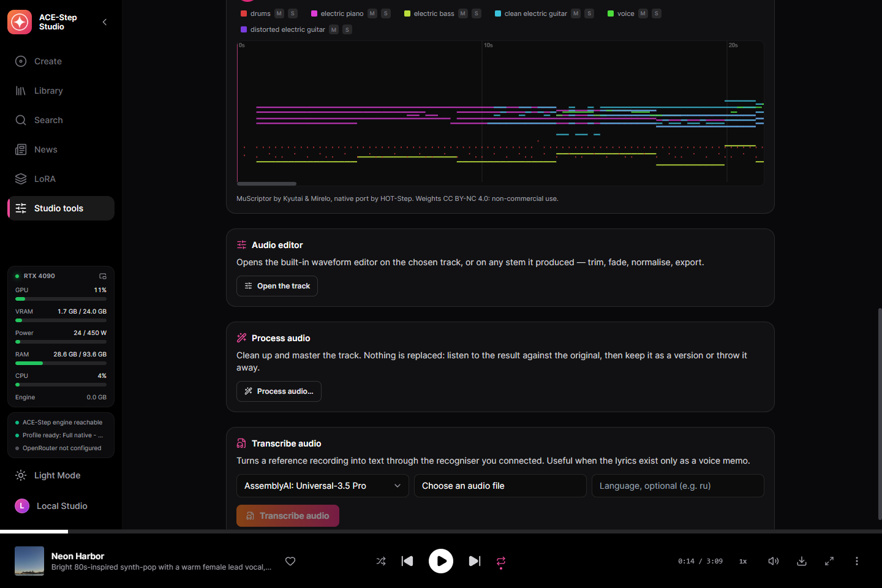
Task: Skip to the next track
Action: pos(475,561)
